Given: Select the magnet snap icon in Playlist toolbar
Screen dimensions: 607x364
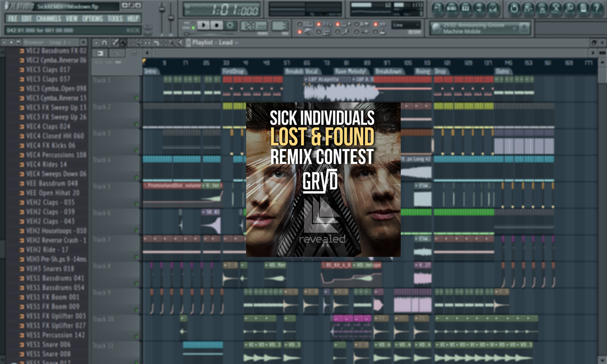Looking at the screenshot, I should coord(104,42).
